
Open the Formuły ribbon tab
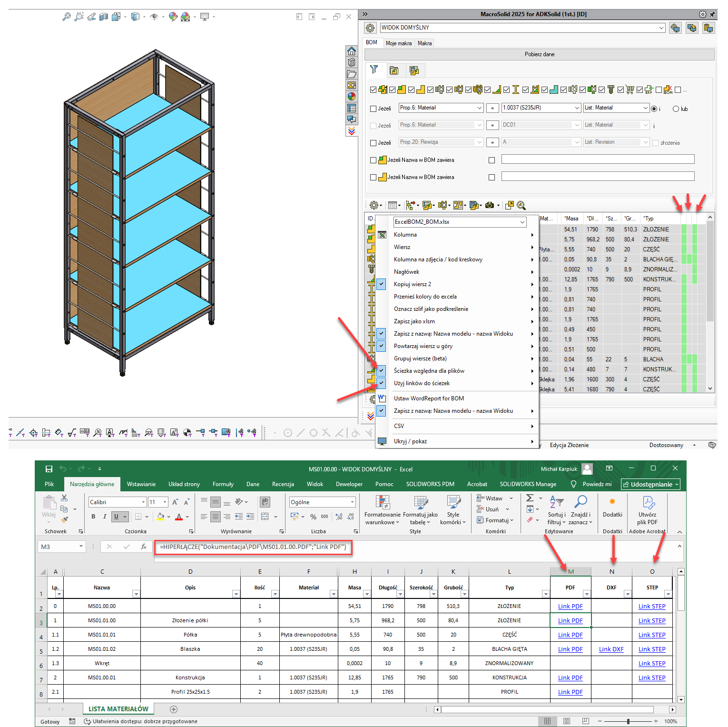pyautogui.click(x=223, y=484)
